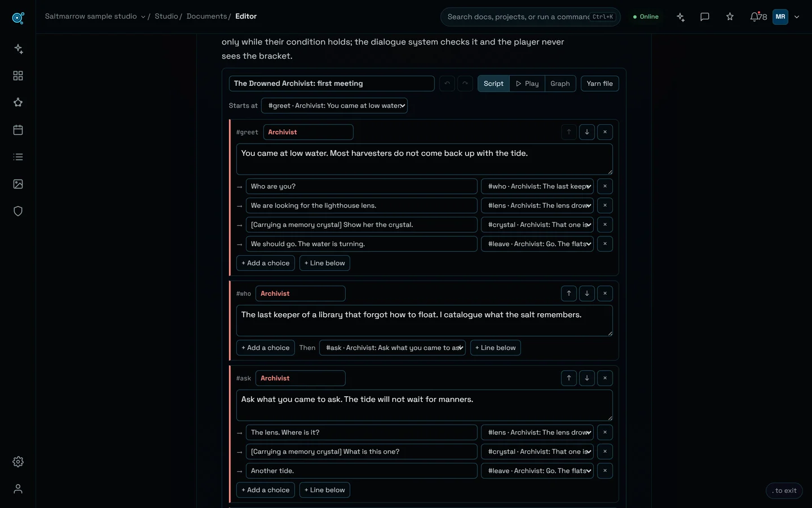Click the AI assistant sparkle in top bar
This screenshot has height=508, width=812.
[681, 17]
